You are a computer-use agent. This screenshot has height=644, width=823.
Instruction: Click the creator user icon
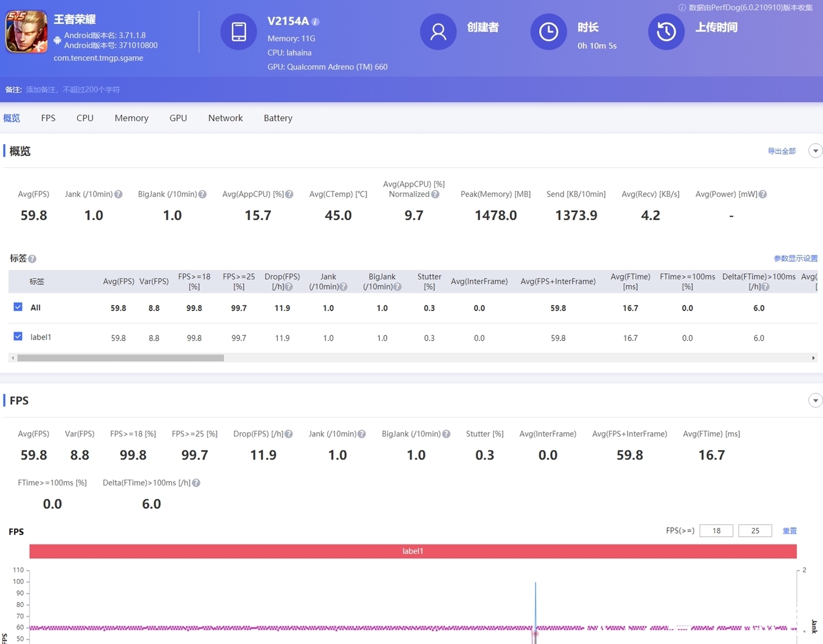[x=438, y=32]
